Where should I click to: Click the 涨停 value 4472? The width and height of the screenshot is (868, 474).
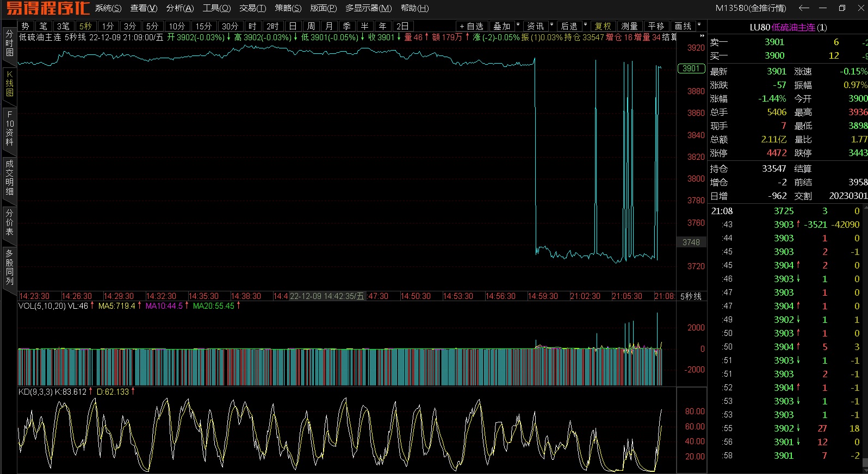click(x=777, y=153)
